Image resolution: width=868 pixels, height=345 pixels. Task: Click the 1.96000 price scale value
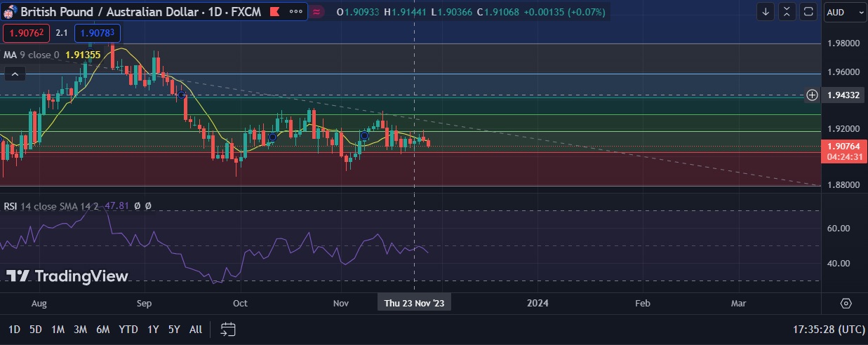(843, 72)
